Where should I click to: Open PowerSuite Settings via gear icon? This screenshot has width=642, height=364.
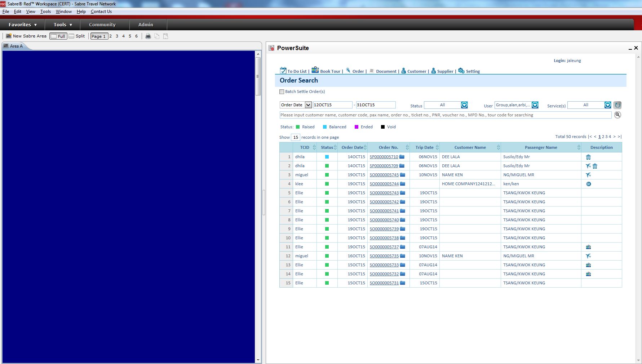point(461,71)
